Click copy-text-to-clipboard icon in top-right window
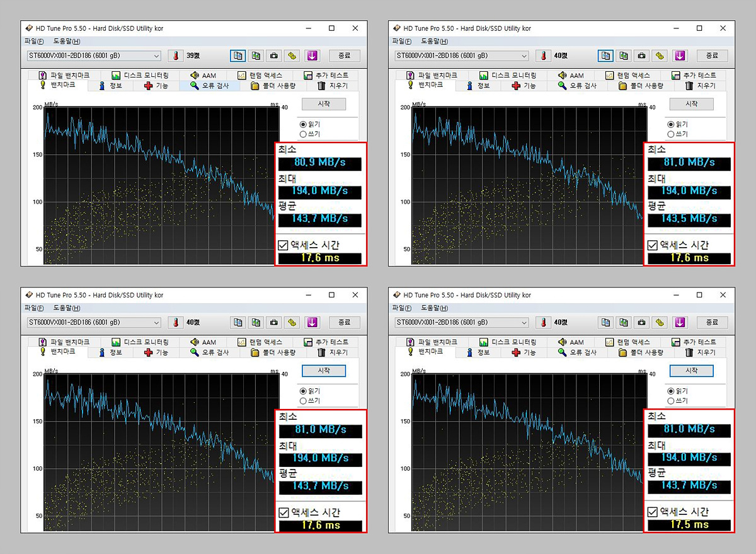The width and height of the screenshot is (756, 554). [x=605, y=55]
